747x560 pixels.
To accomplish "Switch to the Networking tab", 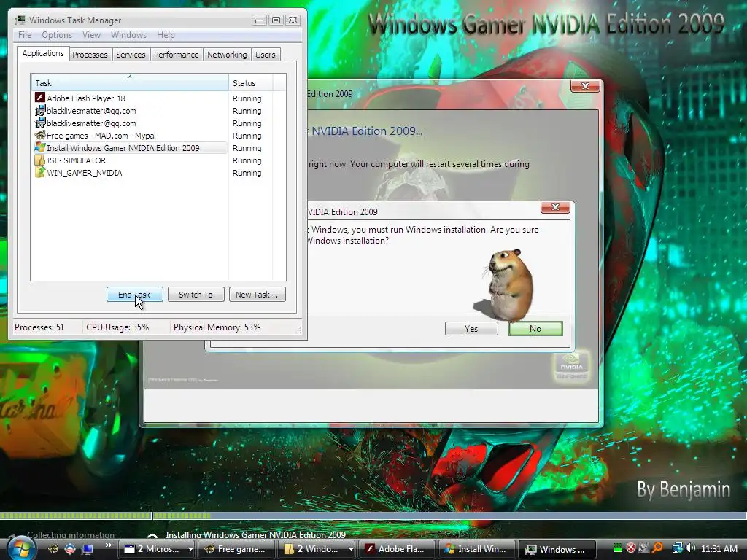I will [227, 55].
